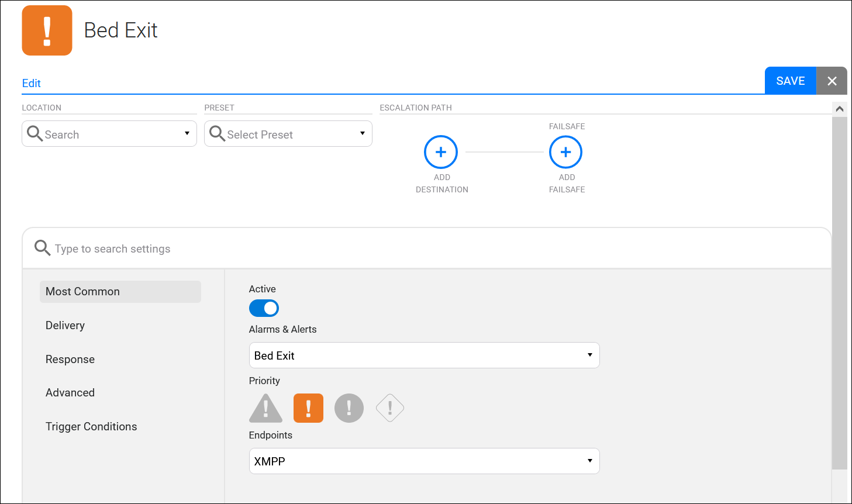Screen dimensions: 852x504
Task: Click the Add Failsafe plus icon
Action: pos(565,152)
